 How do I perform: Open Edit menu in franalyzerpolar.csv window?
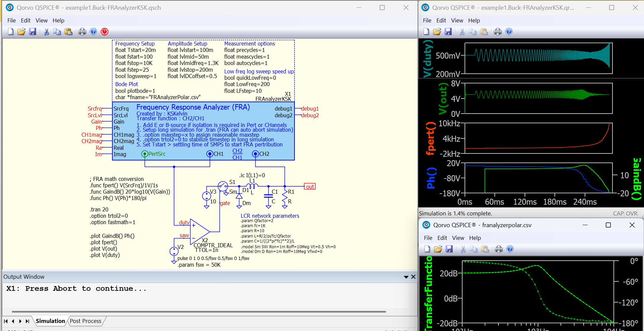coord(442,238)
